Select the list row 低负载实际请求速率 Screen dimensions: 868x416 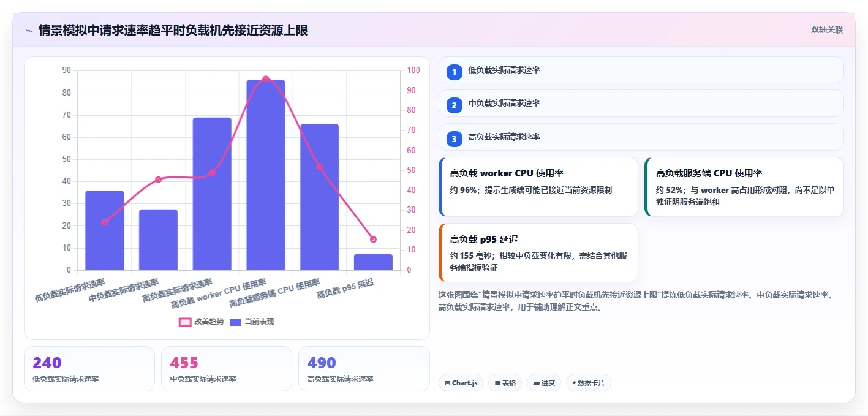coord(641,70)
